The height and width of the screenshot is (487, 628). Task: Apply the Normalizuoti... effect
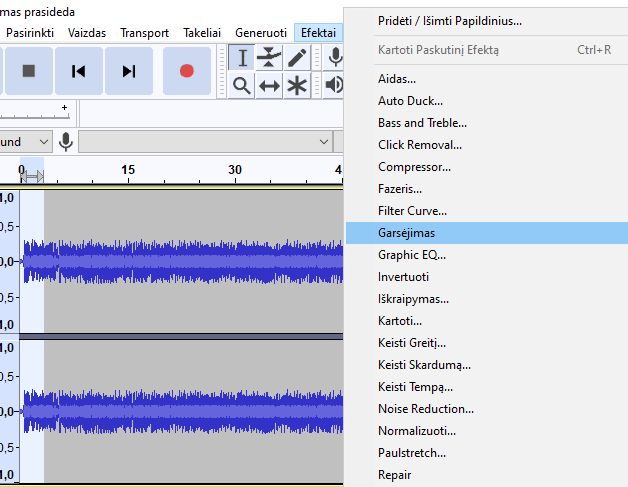[x=416, y=431]
